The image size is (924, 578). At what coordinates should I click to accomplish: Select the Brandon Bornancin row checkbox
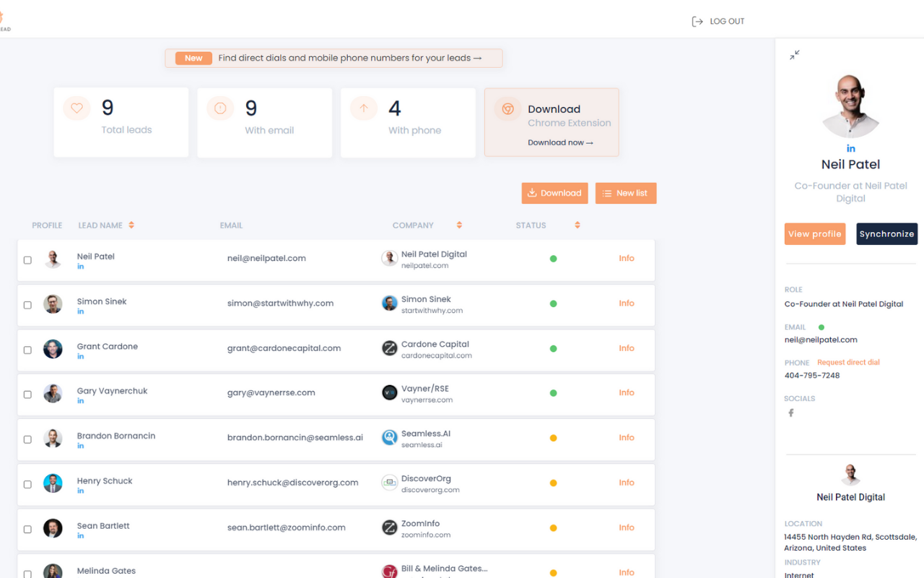pyautogui.click(x=27, y=439)
